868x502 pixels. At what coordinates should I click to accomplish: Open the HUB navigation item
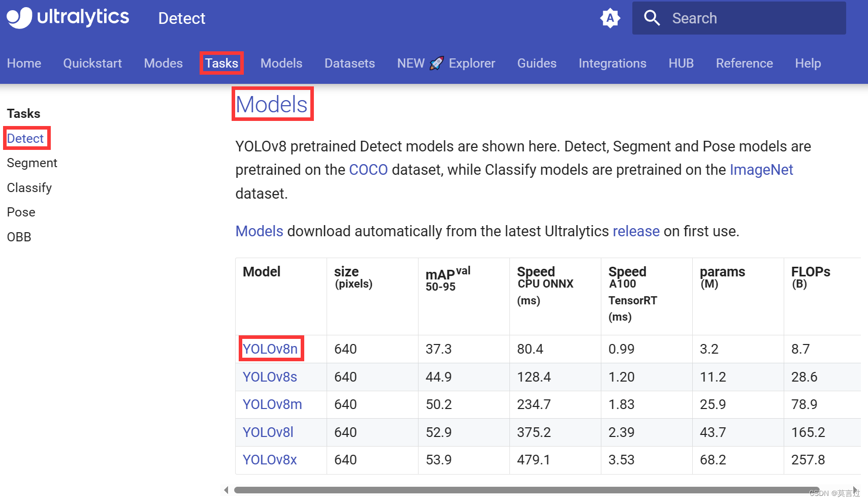681,63
